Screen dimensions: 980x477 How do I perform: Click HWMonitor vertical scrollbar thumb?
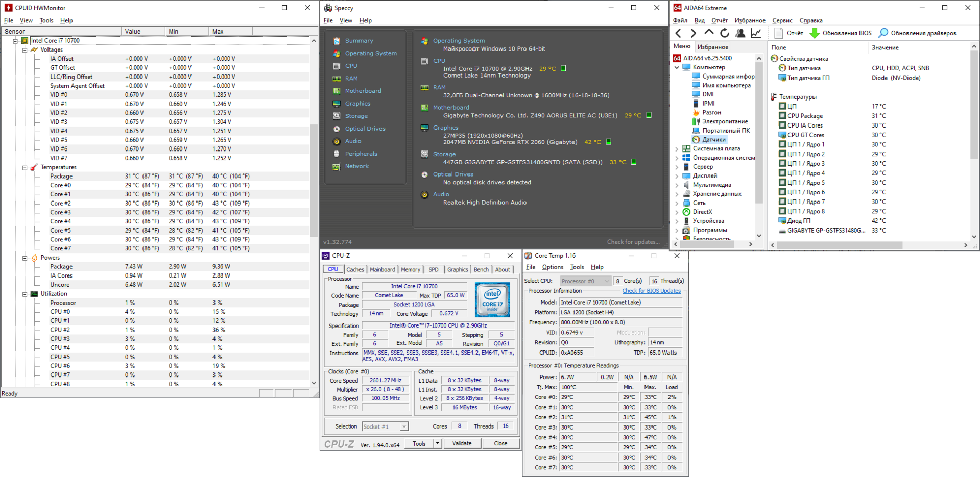[x=314, y=181]
